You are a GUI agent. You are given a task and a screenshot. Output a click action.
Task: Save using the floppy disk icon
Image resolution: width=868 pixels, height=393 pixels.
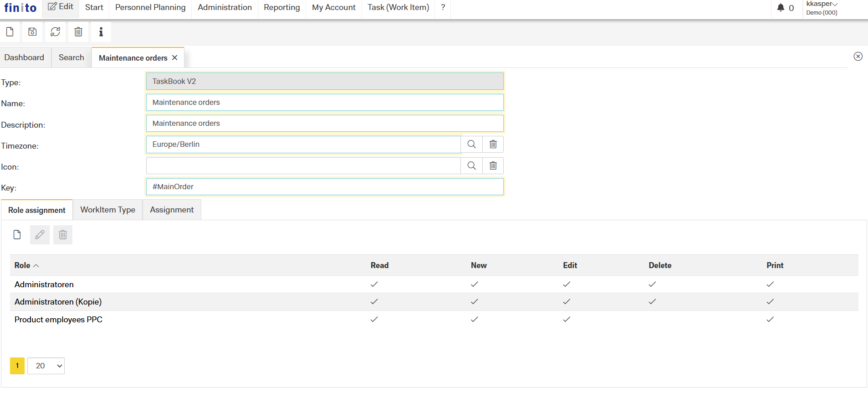(32, 32)
